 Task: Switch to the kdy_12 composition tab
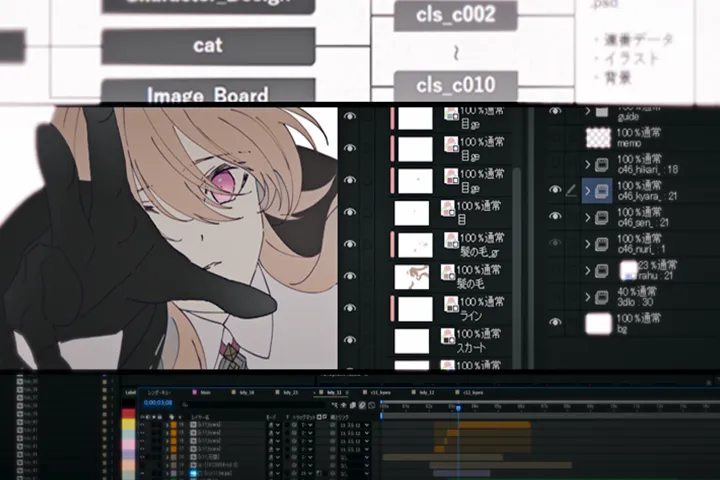click(x=423, y=393)
